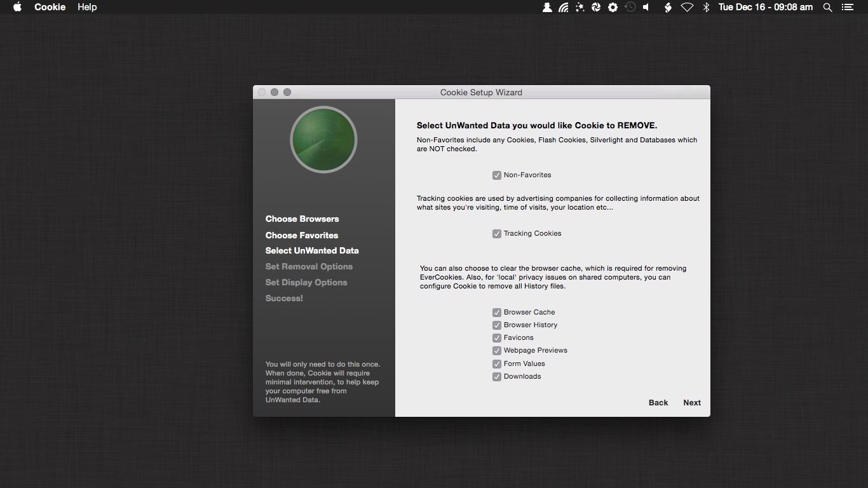Minimize the Cookie Setup Wizard window
The image size is (868, 488).
(x=275, y=92)
